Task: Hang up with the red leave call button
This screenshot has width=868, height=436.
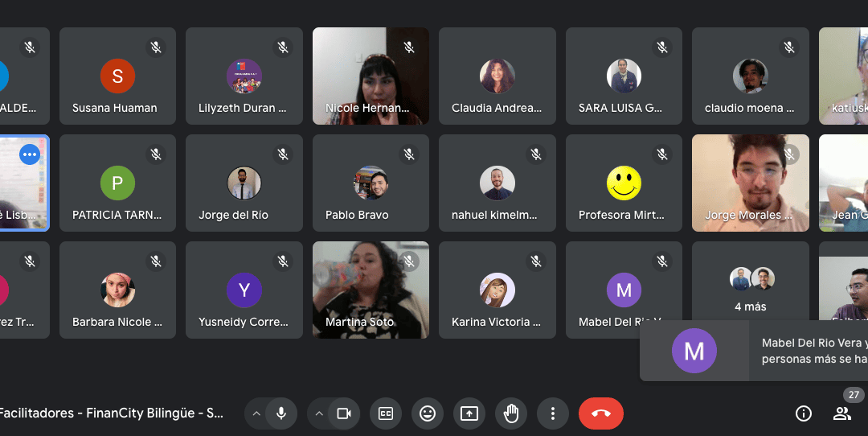Action: pos(601,413)
